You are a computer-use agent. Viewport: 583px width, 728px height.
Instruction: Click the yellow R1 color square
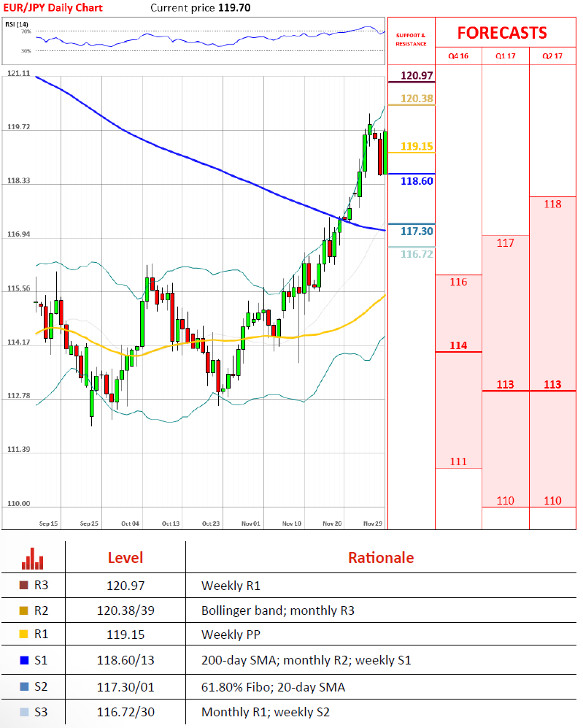(x=25, y=636)
